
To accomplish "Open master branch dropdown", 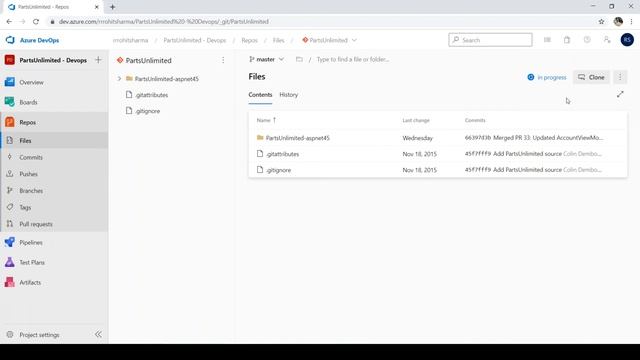I will pyautogui.click(x=266, y=60).
